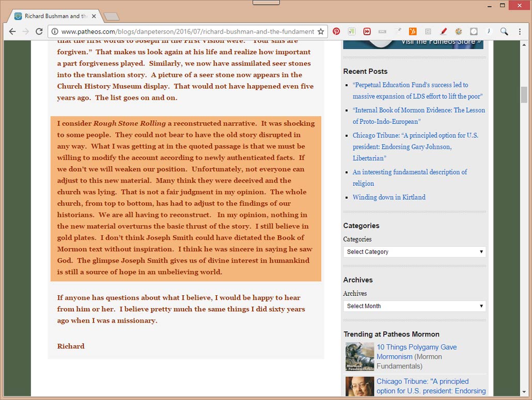
Task: Bookmark this page with the star icon
Action: tap(321, 31)
